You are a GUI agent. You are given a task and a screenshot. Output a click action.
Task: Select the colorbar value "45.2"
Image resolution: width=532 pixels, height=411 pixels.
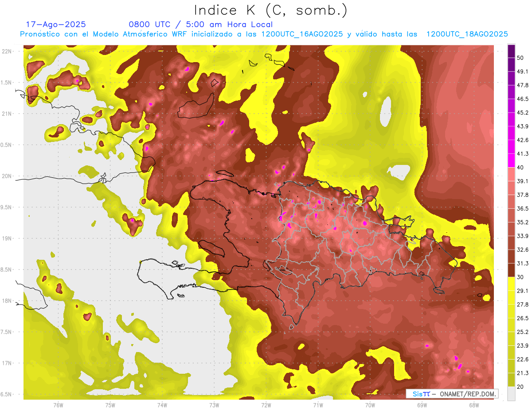pyautogui.click(x=523, y=113)
